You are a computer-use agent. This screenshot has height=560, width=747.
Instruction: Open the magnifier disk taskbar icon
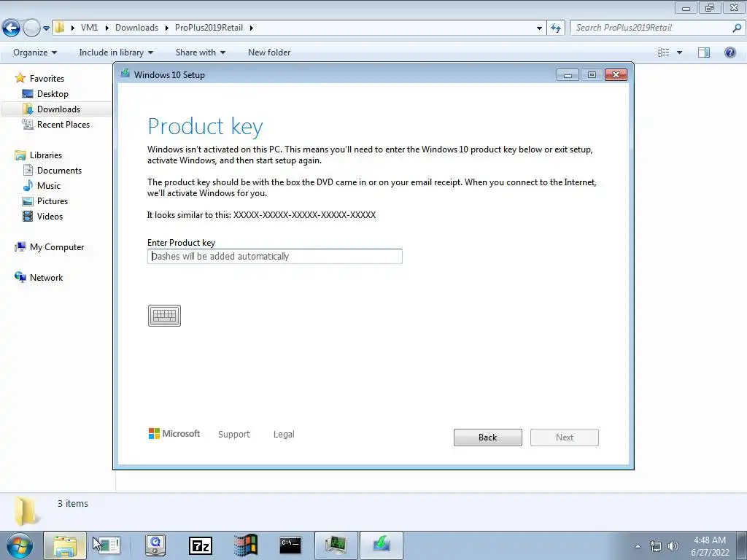[x=155, y=545]
